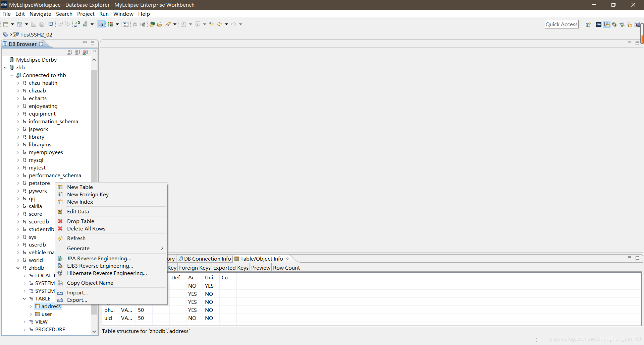Viewport: 644px width, 345px height.
Task: Click the Open Type toolbar icon
Action: [x=152, y=24]
